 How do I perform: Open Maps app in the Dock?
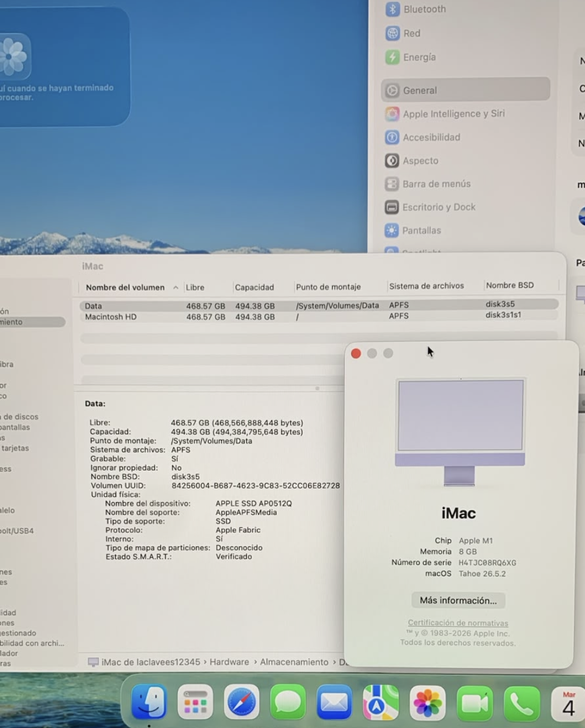(x=381, y=703)
